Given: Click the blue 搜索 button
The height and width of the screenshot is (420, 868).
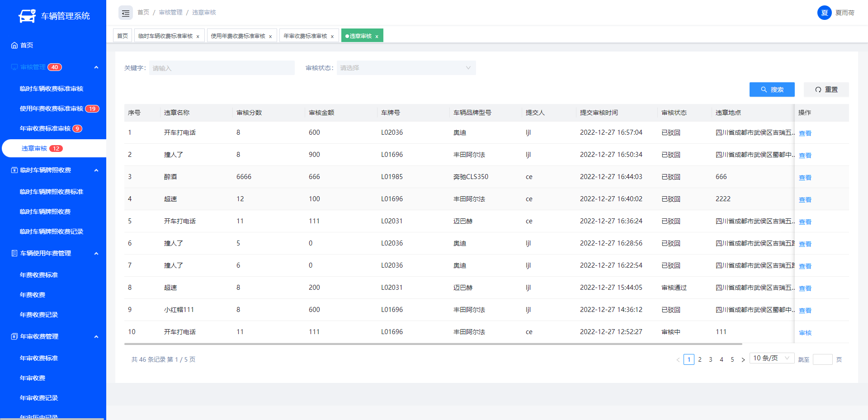Looking at the screenshot, I should 772,90.
